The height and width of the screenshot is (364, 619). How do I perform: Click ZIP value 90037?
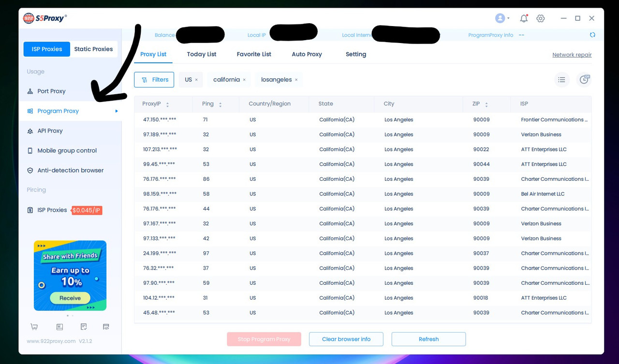[x=481, y=253]
